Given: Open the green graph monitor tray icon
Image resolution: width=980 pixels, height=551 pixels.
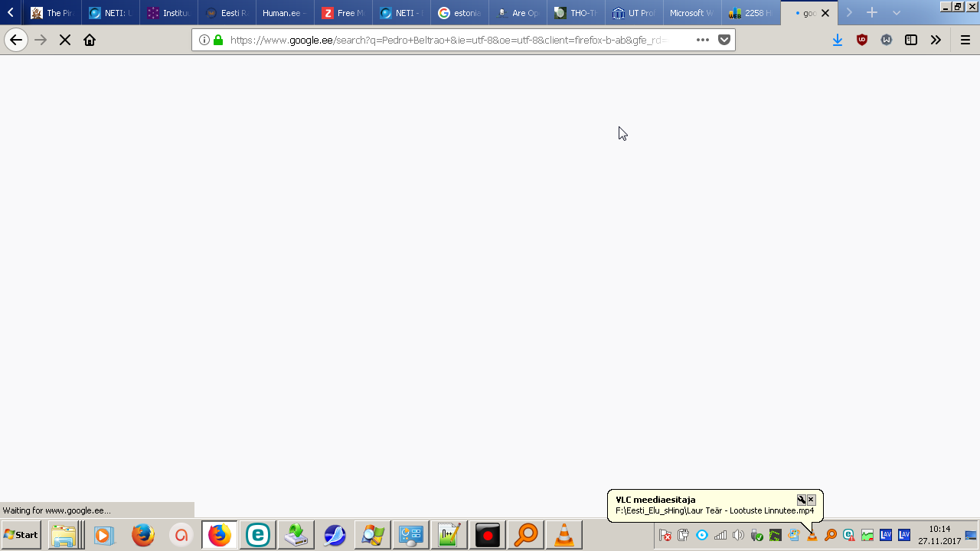Looking at the screenshot, I should (x=867, y=535).
